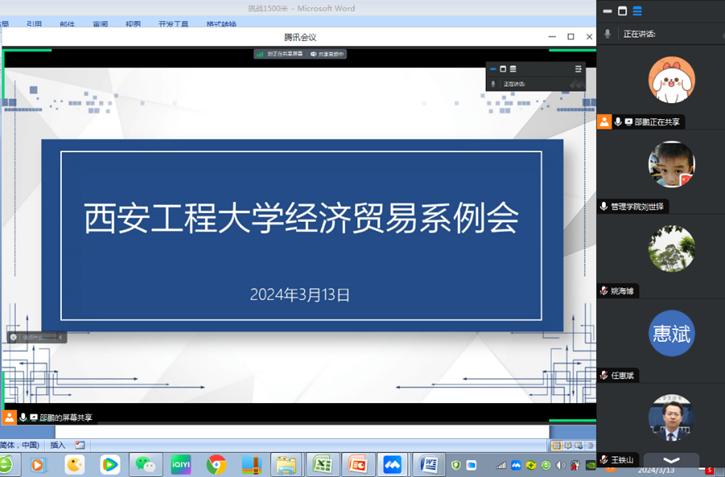This screenshot has width=725, height=477.
Task: Switch participant panel to list view icon
Action: (x=636, y=11)
